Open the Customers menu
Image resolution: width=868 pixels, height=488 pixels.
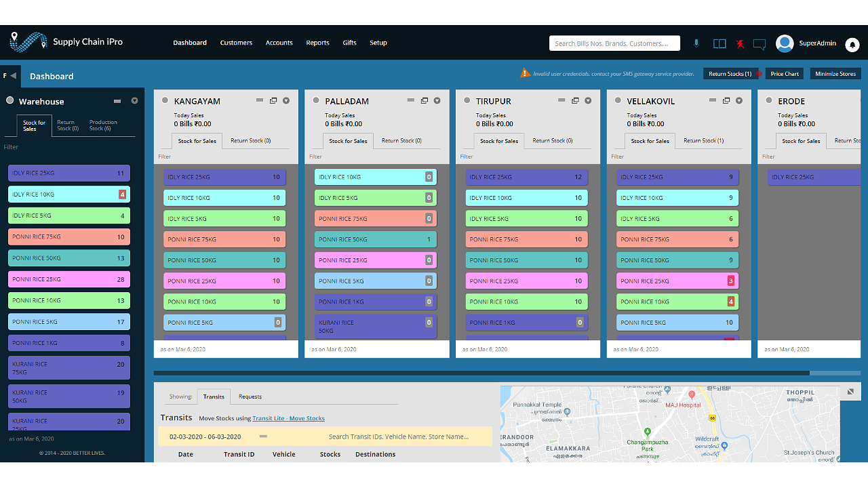pos(236,43)
